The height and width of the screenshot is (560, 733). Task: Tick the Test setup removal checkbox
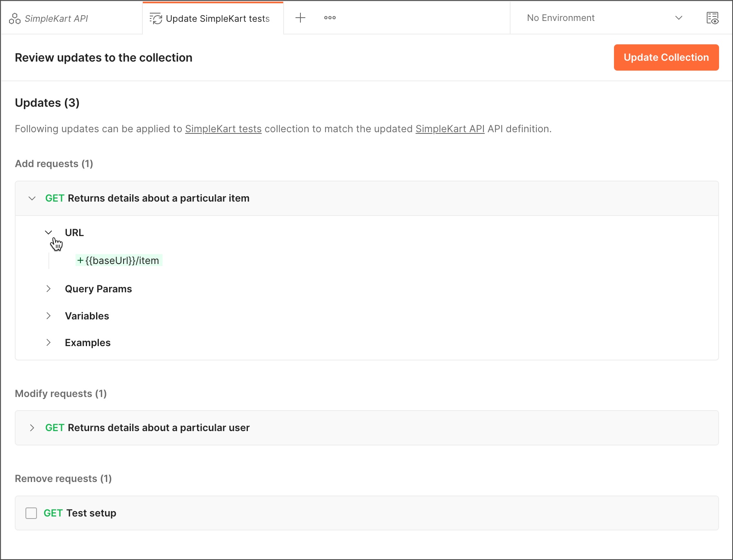[31, 513]
